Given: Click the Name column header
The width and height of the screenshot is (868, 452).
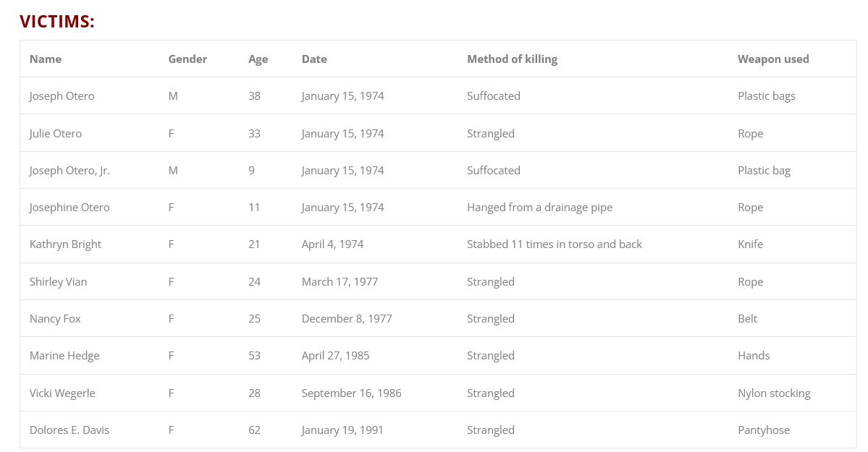Looking at the screenshot, I should point(46,59).
